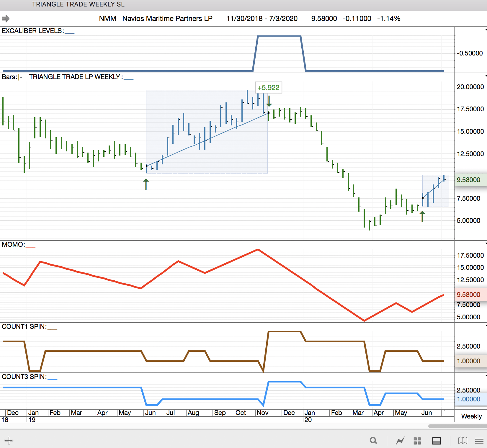This screenshot has width=487, height=448.
Task: Click the brown 1.00000 COUNT1 axis tag
Action: point(471,361)
